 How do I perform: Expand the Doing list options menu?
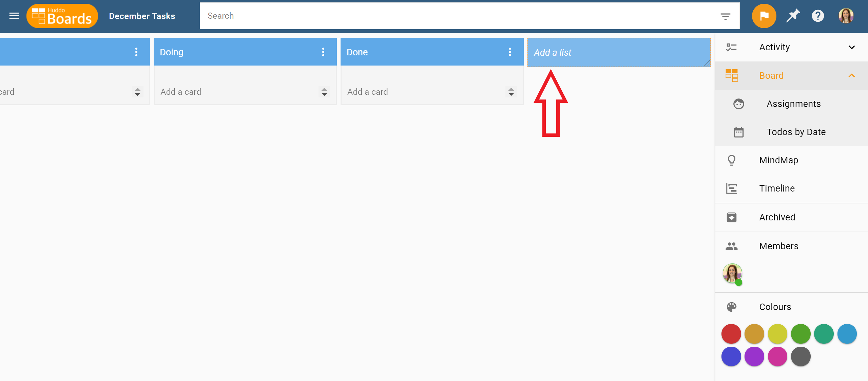pos(323,52)
